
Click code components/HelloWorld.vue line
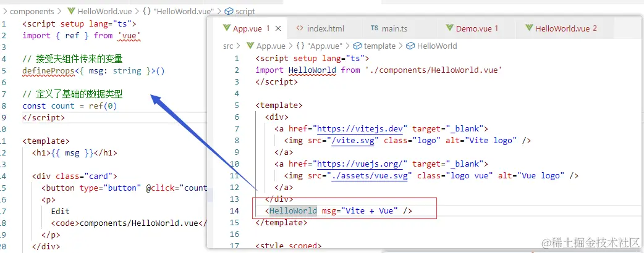click(x=129, y=223)
